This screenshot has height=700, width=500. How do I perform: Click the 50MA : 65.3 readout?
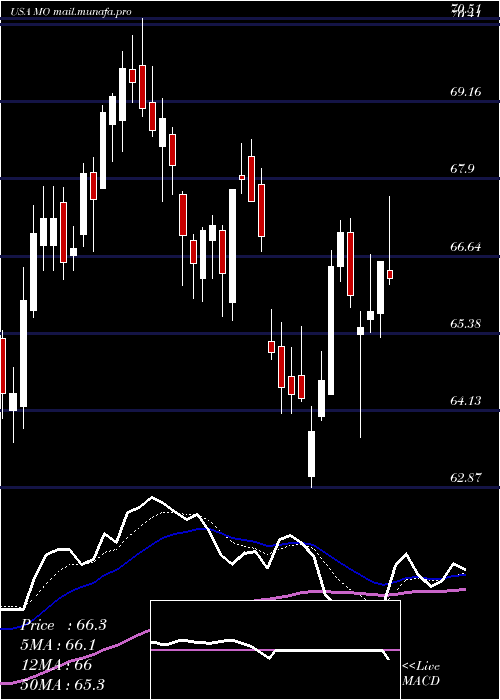[x=63, y=684]
